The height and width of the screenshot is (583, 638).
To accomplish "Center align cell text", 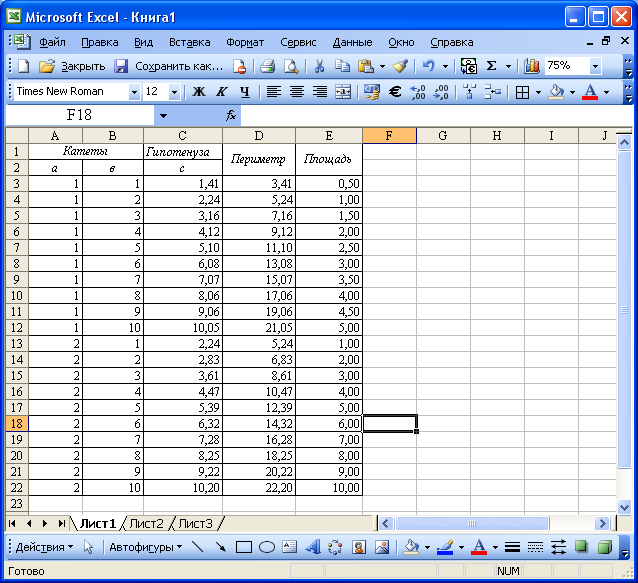I will tap(297, 92).
